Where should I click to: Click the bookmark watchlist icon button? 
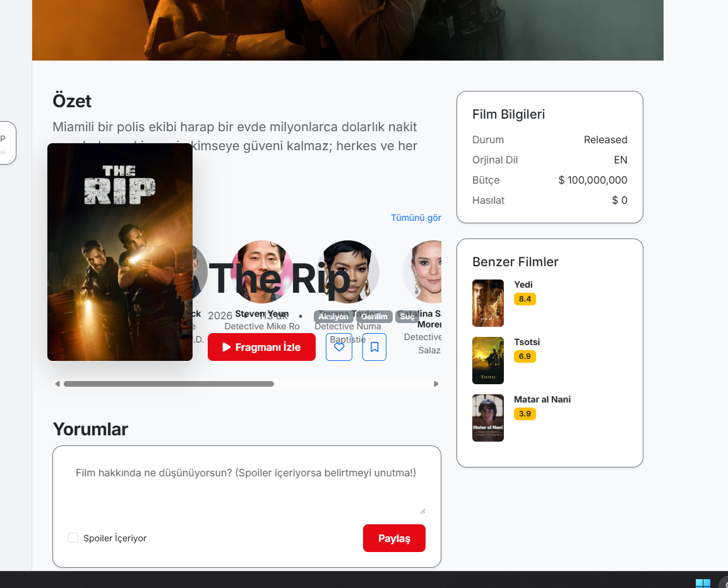click(x=374, y=347)
